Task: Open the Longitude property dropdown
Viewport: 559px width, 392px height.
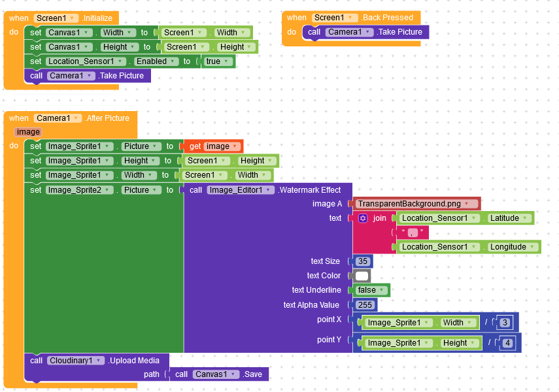Action: tap(513, 247)
